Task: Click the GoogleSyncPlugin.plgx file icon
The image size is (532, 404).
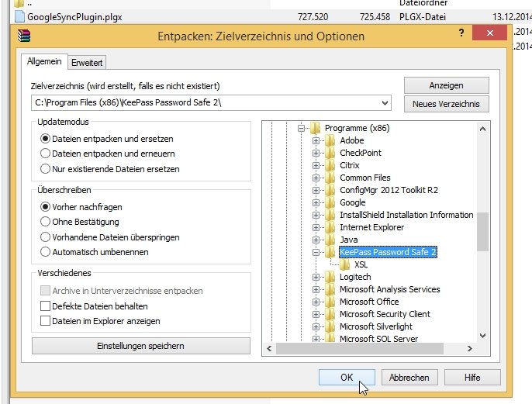Action: (x=19, y=16)
